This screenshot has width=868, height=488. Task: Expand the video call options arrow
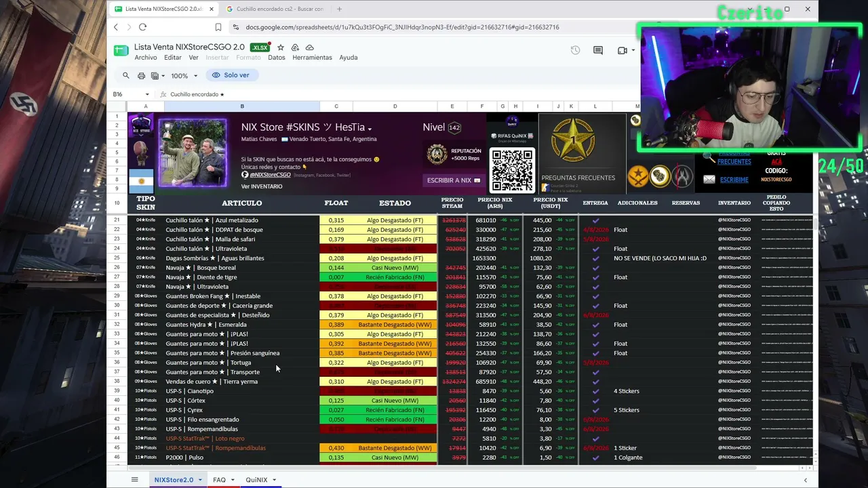click(x=633, y=50)
